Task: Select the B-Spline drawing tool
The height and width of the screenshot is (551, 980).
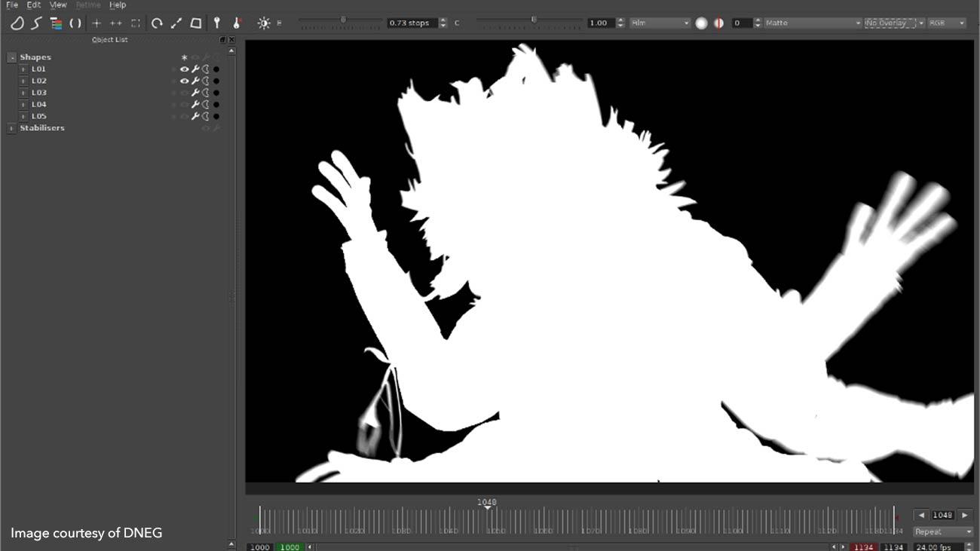Action: [35, 23]
